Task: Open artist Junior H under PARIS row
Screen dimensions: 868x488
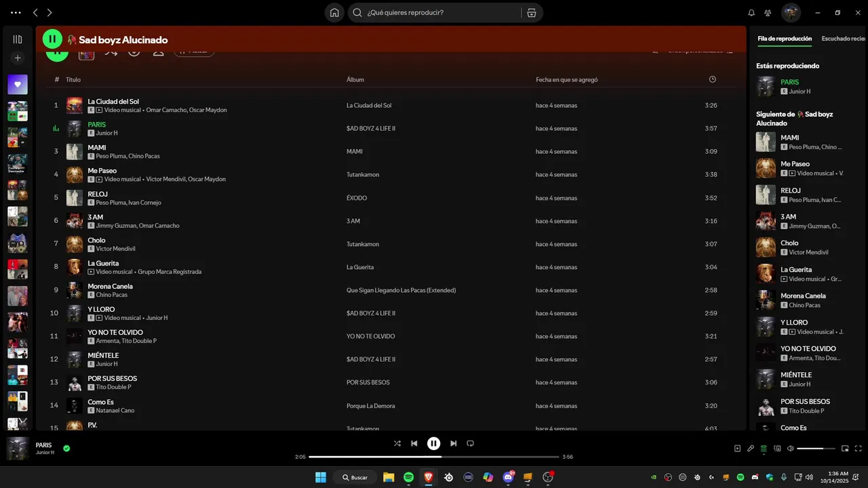Action: tap(106, 133)
